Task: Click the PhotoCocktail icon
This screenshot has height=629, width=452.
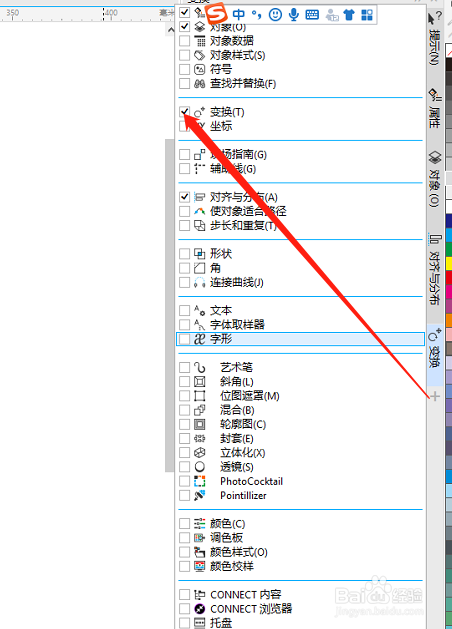Action: pos(200,481)
